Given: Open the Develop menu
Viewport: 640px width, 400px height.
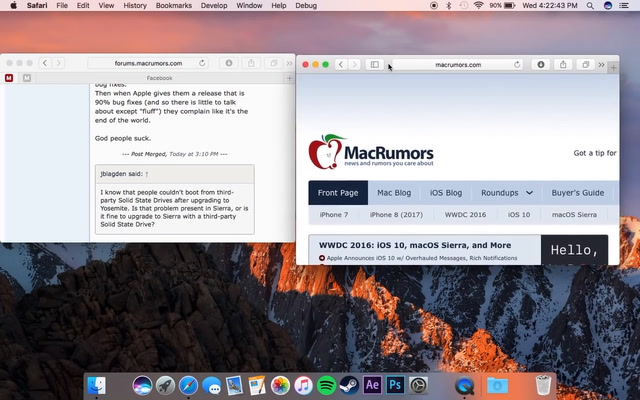Looking at the screenshot, I should 214,5.
